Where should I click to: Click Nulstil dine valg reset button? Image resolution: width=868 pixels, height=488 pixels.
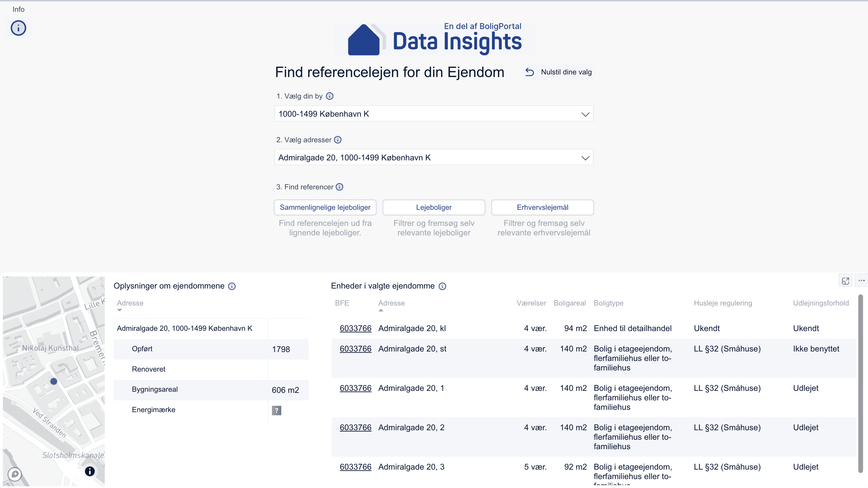558,72
